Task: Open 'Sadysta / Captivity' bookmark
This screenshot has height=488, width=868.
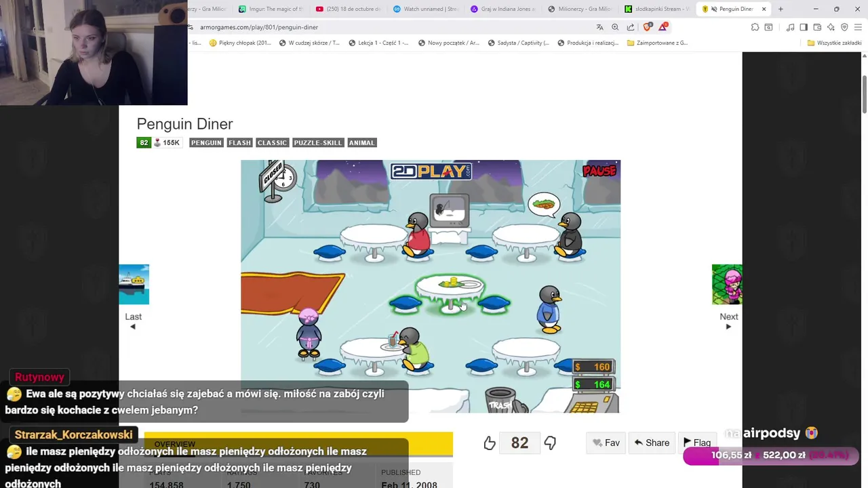Action: (518, 43)
